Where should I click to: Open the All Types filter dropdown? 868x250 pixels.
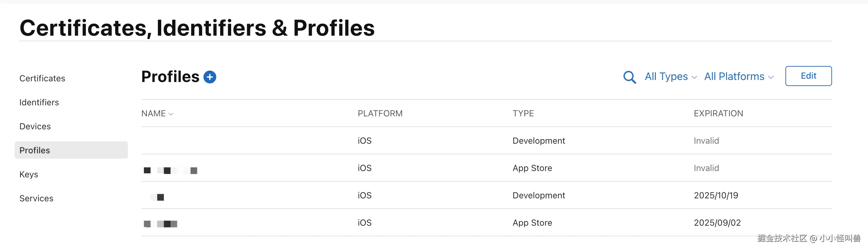(x=670, y=77)
